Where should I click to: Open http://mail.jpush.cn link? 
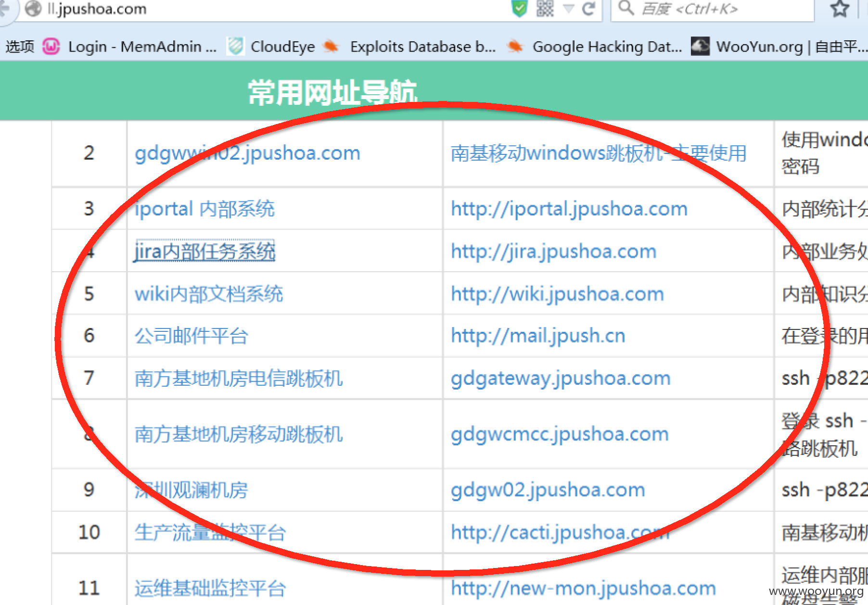tap(538, 336)
